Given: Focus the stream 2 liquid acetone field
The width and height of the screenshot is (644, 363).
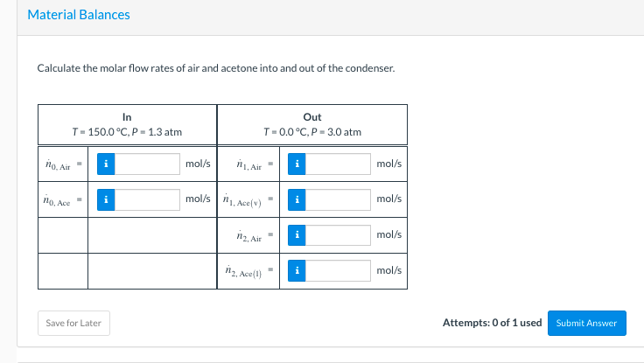Looking at the screenshot, I should (x=339, y=270).
